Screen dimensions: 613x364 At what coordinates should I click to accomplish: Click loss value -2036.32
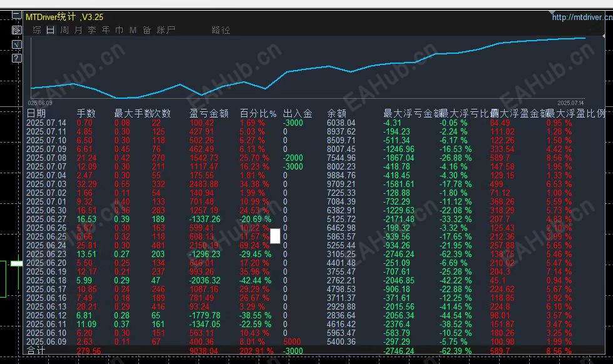pos(205,280)
